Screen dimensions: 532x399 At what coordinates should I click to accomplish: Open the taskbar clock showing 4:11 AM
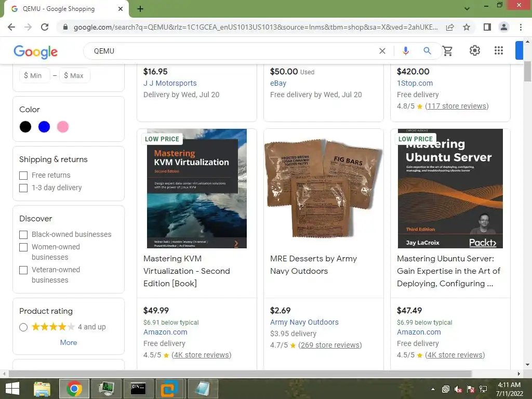(x=509, y=389)
